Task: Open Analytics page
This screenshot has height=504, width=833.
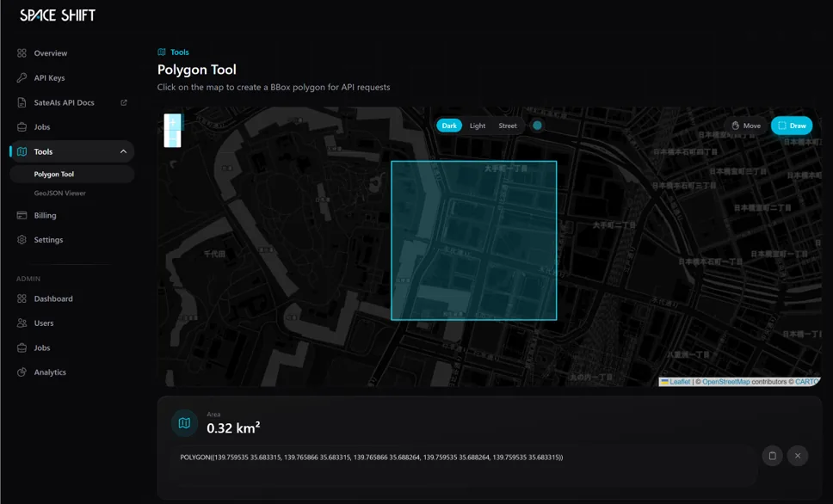Action: point(50,372)
